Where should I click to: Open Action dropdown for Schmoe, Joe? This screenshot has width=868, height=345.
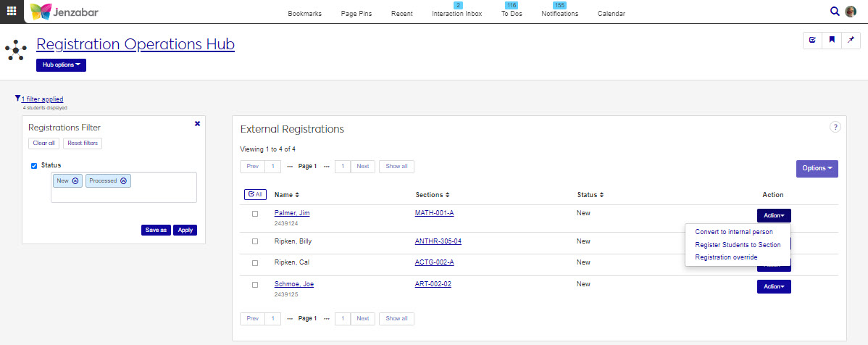tap(773, 286)
